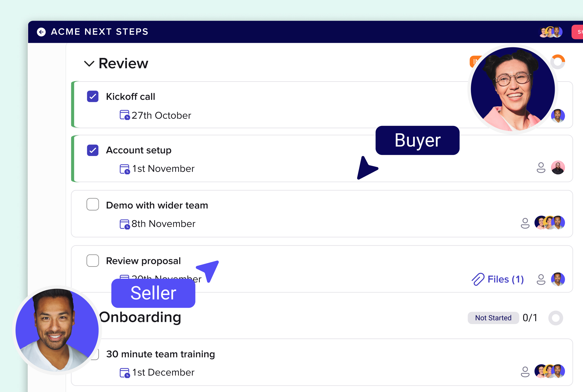Open the calendar icon beside 1st December
This screenshot has height=392, width=583.
pos(124,372)
